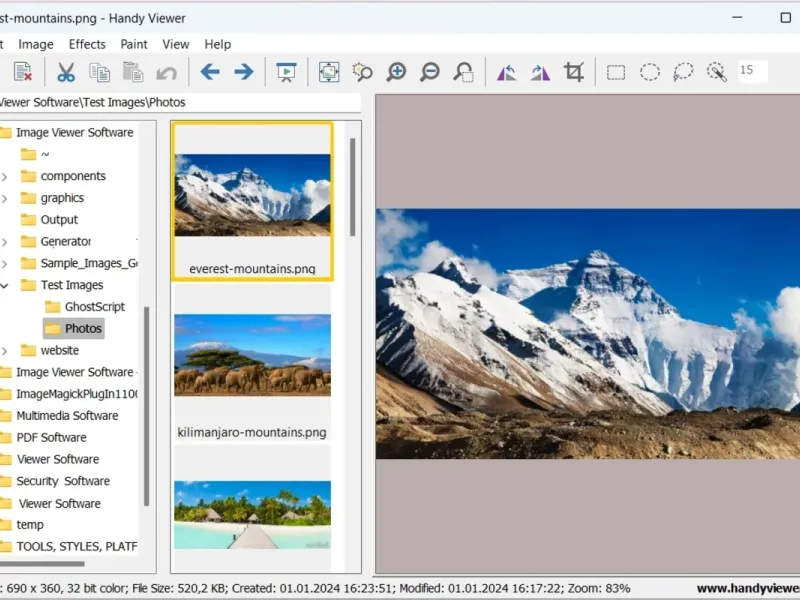
Task: Click the zoom in magnifier icon
Action: coord(396,72)
